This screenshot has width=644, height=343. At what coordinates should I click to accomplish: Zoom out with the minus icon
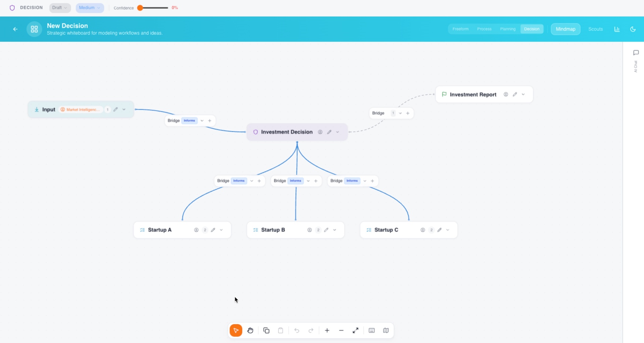click(x=341, y=331)
